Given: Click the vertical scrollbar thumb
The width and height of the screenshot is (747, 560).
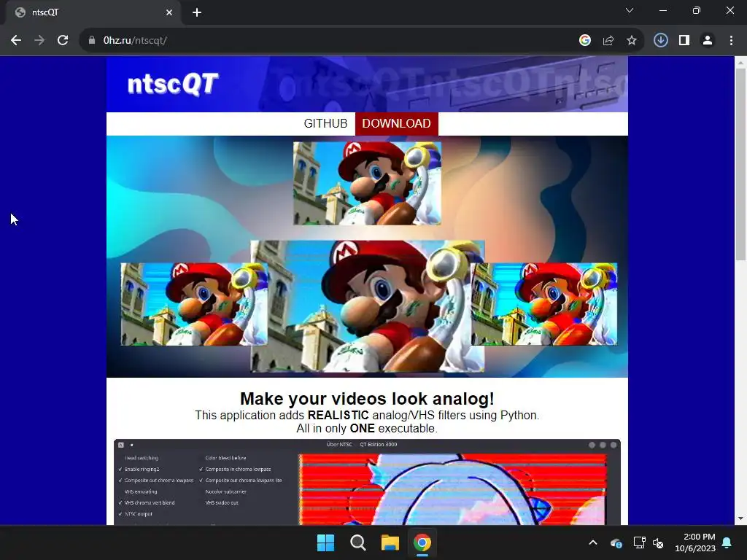Looking at the screenshot, I should point(740,164).
